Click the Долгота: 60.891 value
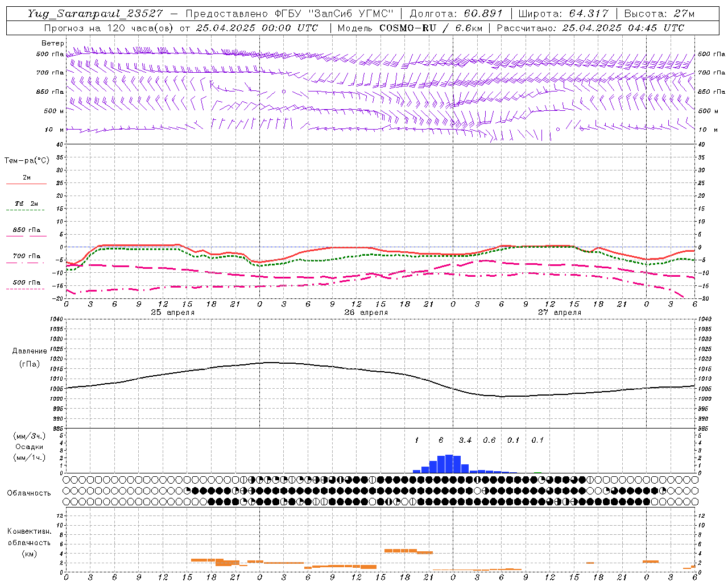Image resolution: width=728 pixels, height=582 pixels. point(456,14)
